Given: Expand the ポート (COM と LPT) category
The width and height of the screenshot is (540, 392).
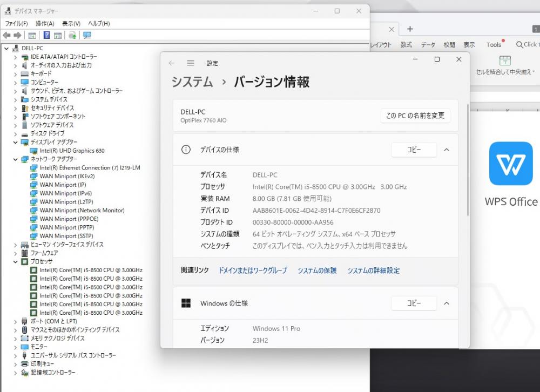Looking at the screenshot, I should (x=16, y=321).
